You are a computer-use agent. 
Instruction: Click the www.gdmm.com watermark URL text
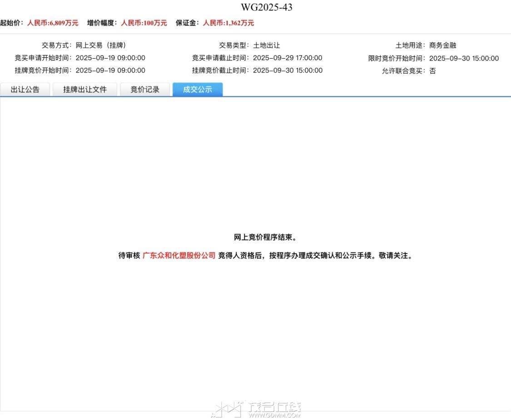pyautogui.click(x=274, y=415)
